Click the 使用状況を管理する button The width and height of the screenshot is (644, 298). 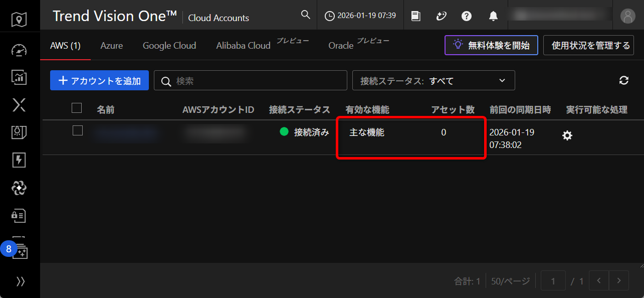tap(588, 45)
